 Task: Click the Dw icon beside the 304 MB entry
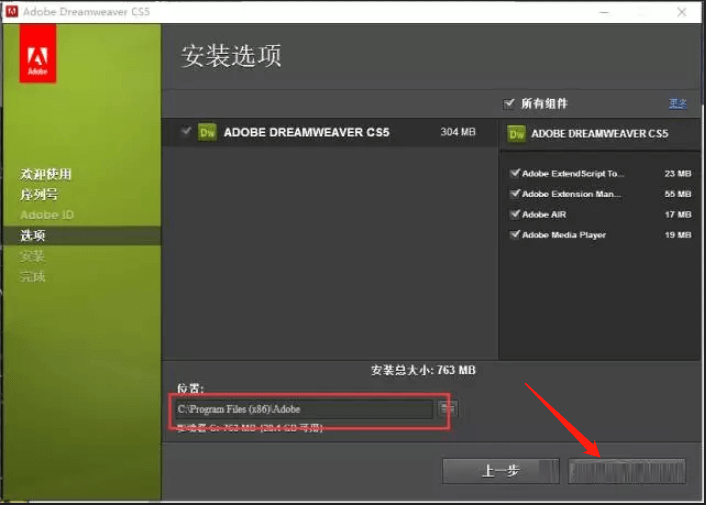click(207, 132)
